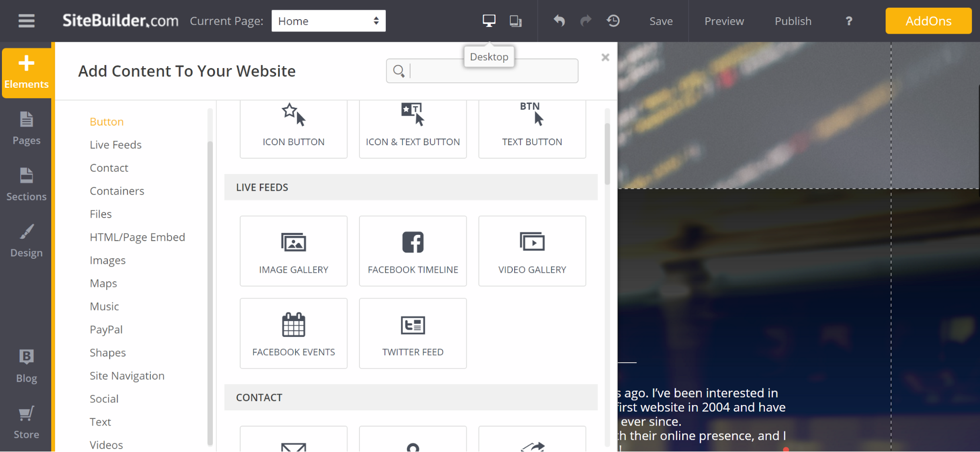This screenshot has height=452, width=980.
Task: Open the Design panel
Action: point(26,241)
